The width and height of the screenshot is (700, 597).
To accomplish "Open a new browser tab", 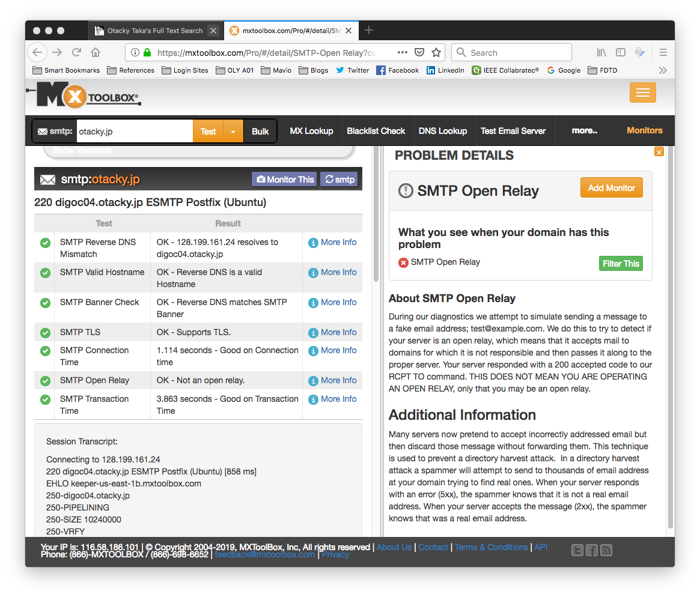I will click(369, 31).
